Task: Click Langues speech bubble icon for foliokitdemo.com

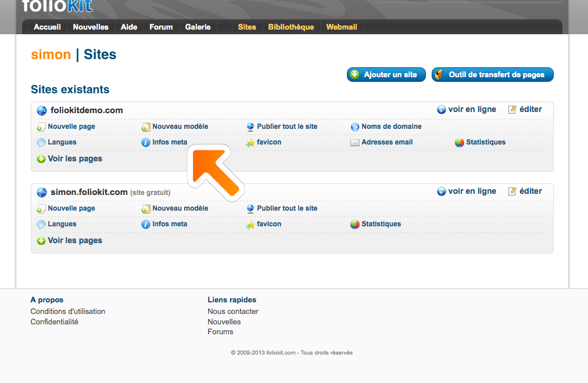Action: coord(41,143)
